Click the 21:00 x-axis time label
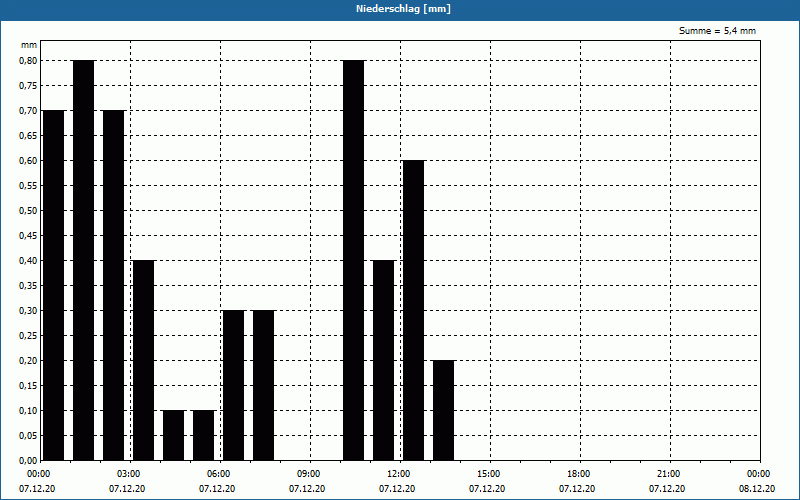The image size is (800, 500). click(668, 474)
